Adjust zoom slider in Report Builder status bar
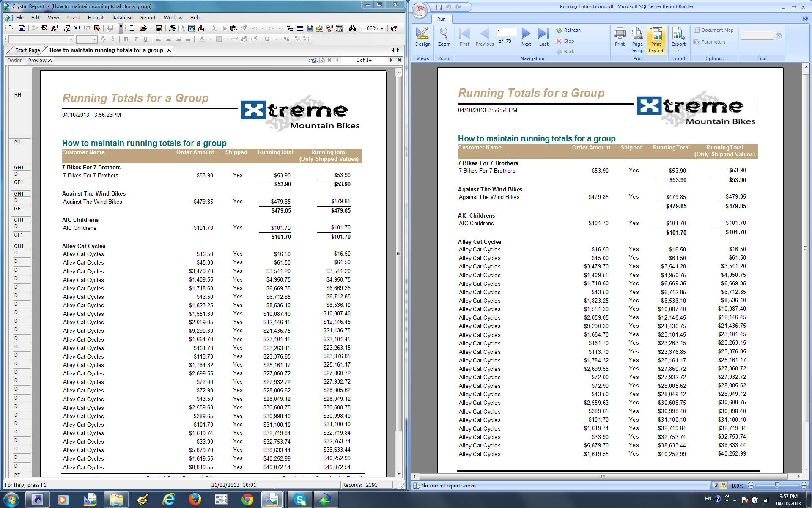Viewport: 812px width, 508px height. (777, 485)
